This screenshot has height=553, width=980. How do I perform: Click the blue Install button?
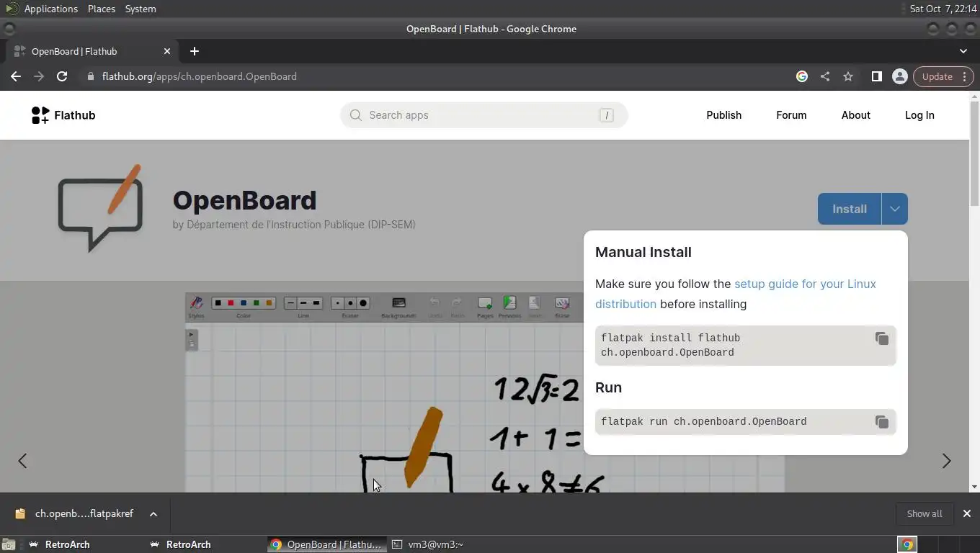(x=849, y=209)
